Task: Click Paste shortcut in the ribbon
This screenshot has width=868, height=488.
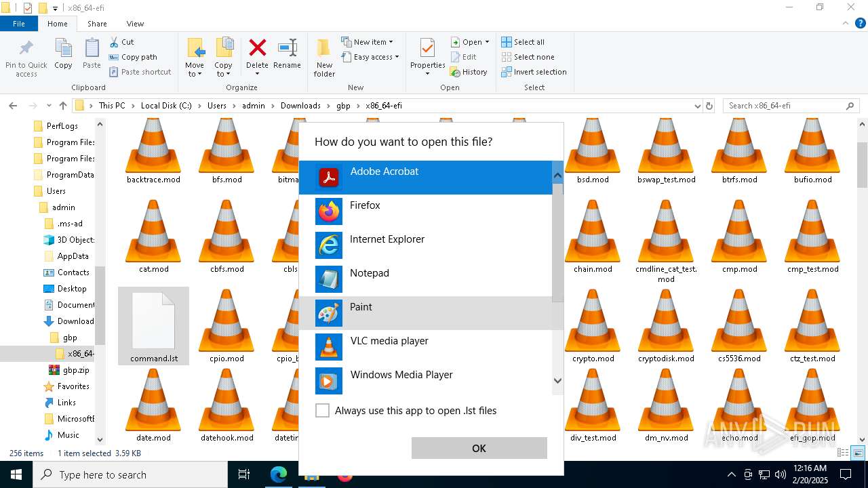Action: [140, 72]
